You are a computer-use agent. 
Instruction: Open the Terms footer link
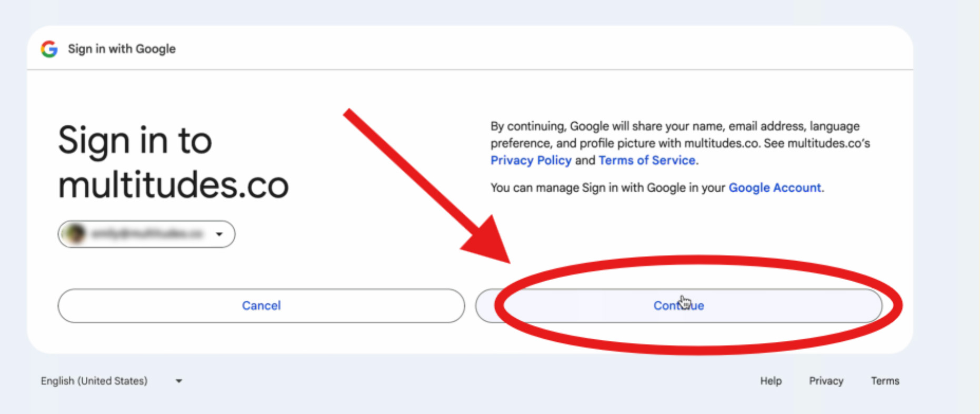point(885,381)
